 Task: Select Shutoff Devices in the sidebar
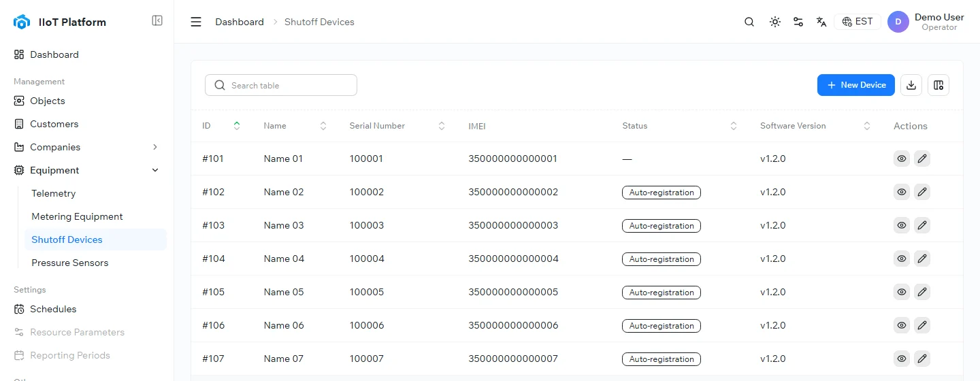pos(95,239)
